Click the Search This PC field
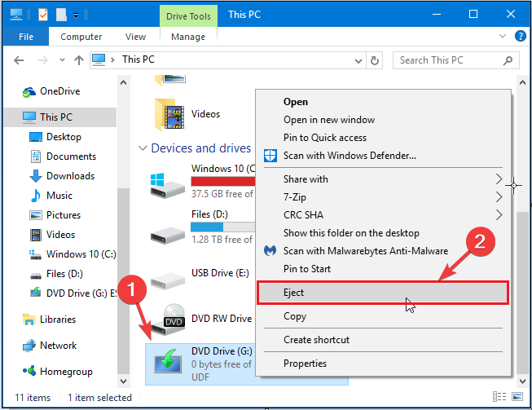532x410 pixels. tap(455, 60)
